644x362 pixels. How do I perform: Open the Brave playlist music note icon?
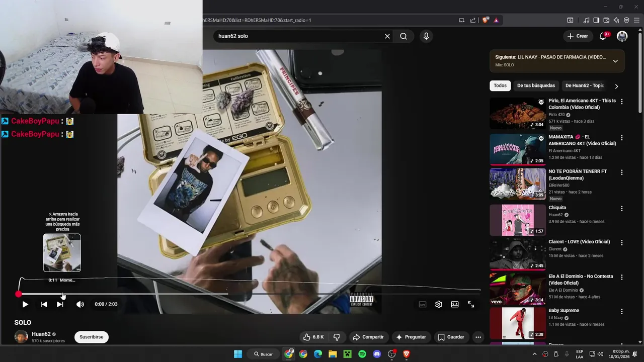tap(586, 20)
